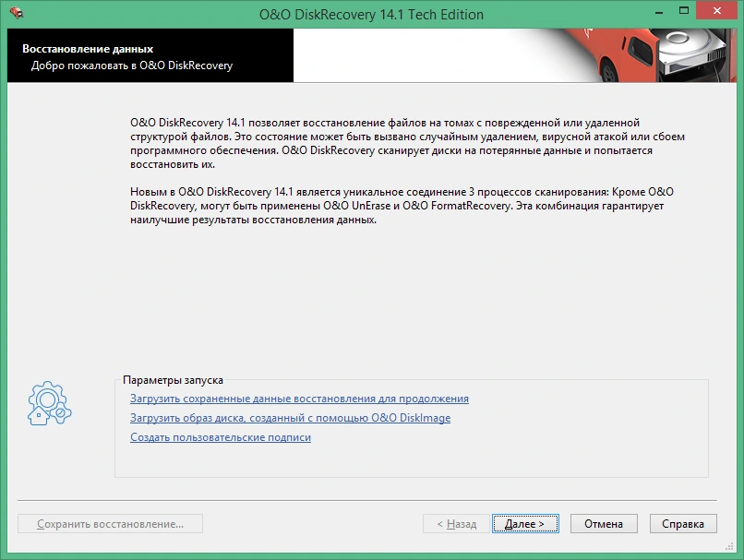This screenshot has height=560, width=744.
Task: Minimize the DiskRecovery window
Action: (x=659, y=11)
